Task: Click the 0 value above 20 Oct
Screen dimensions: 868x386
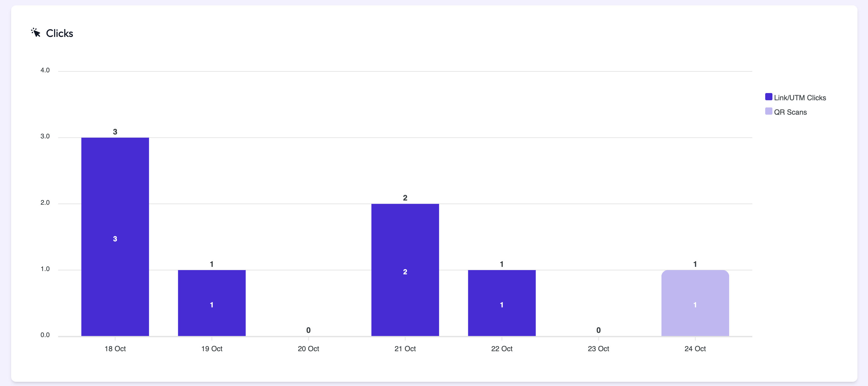Action: point(308,330)
